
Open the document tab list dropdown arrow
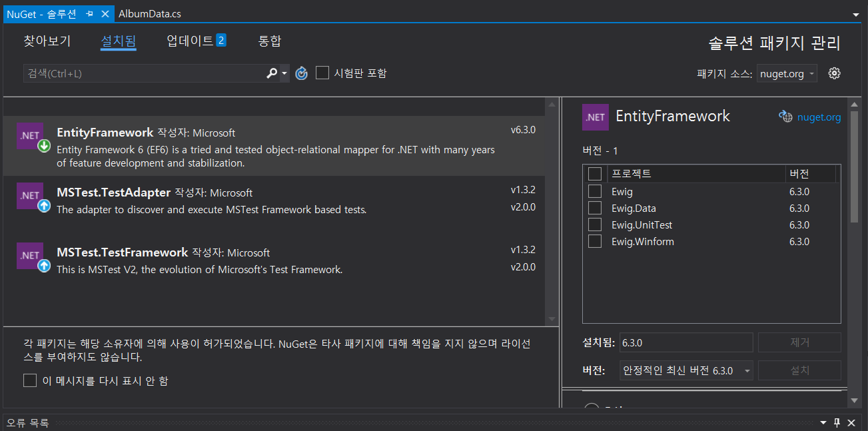point(856,14)
